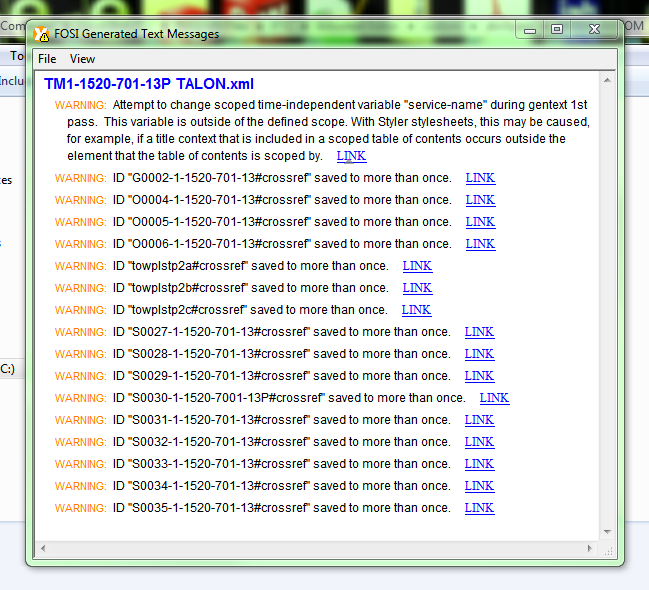Open LINK for ID S0034-1-1520-701-13 warning
This screenshot has width=649, height=590.
click(479, 486)
